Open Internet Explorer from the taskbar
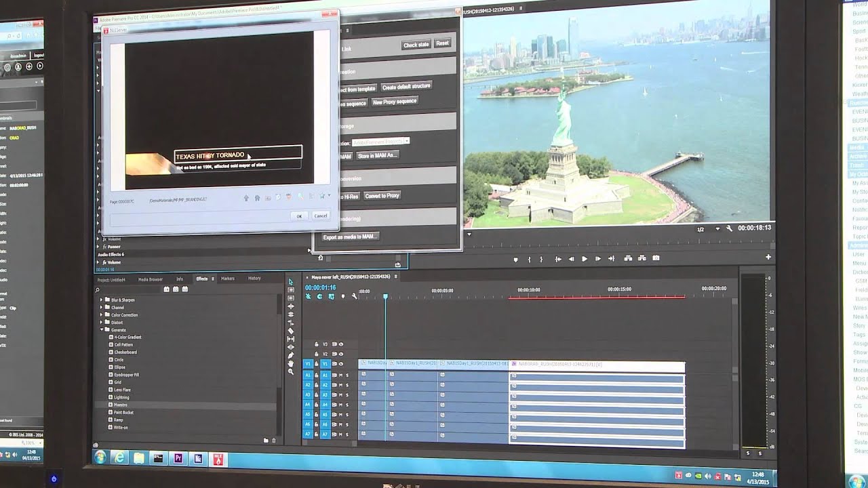Image resolution: width=868 pixels, height=488 pixels. [x=119, y=458]
